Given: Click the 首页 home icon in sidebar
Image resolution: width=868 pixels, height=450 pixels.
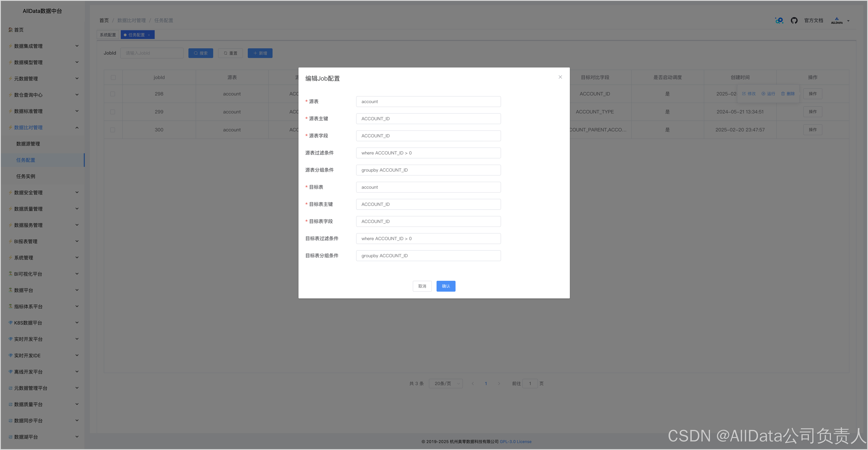Looking at the screenshot, I should click(x=11, y=30).
